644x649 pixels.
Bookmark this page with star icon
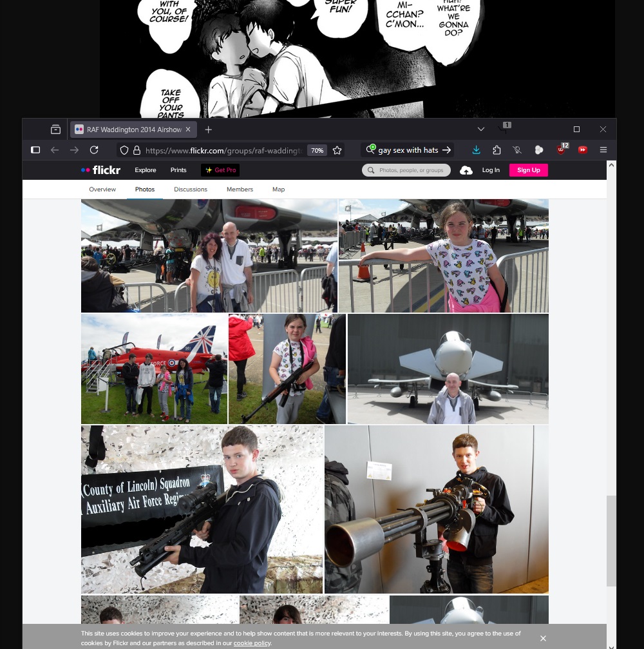(x=337, y=150)
